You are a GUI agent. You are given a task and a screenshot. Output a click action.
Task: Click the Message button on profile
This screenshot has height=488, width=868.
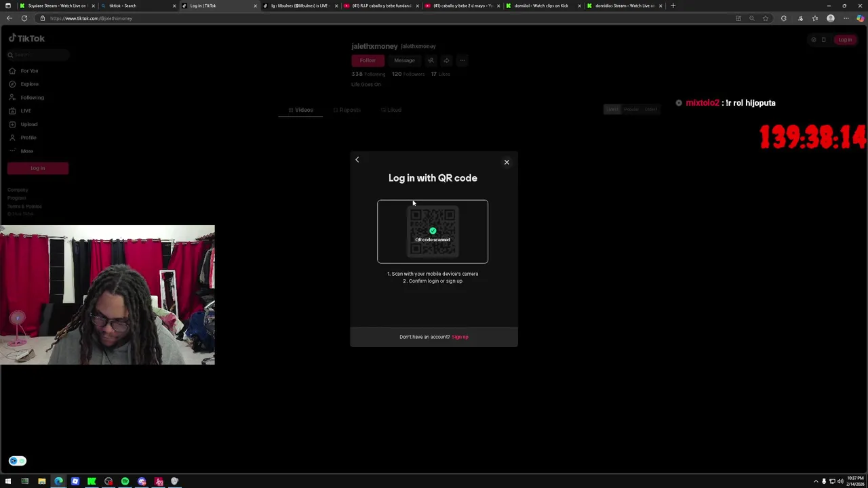[404, 60]
